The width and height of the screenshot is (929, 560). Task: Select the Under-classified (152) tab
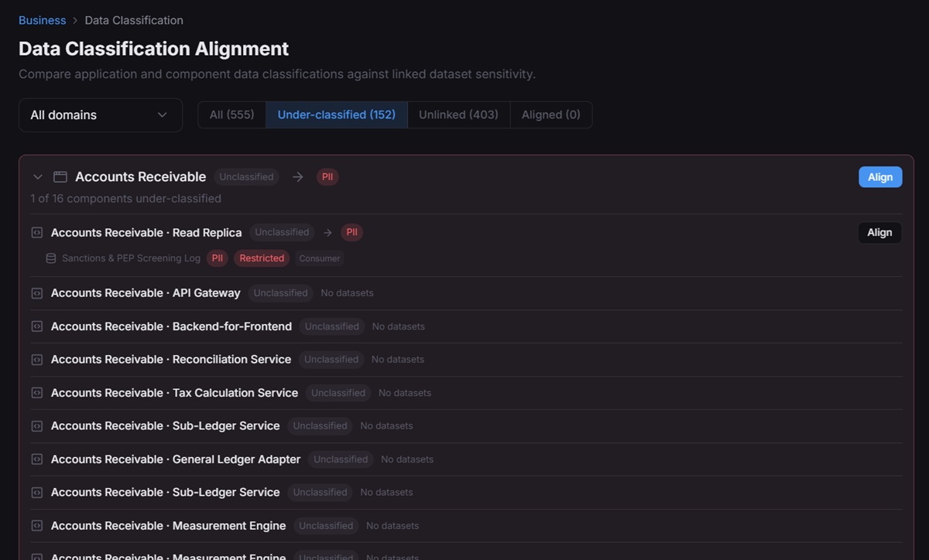tap(337, 114)
